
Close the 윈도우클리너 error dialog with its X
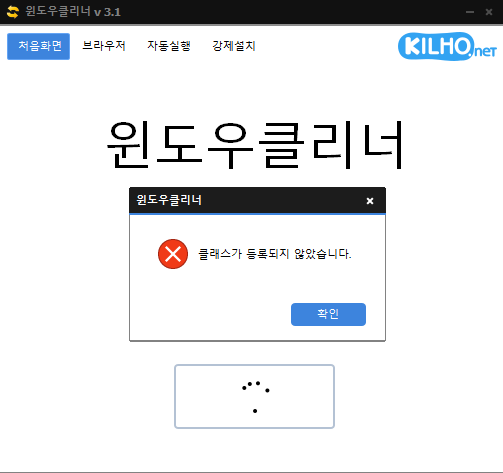tap(370, 201)
